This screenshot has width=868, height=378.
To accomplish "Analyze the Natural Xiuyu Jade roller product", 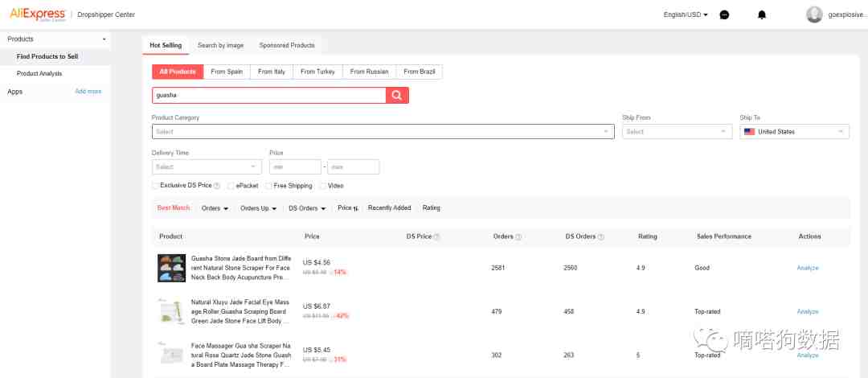I will coord(808,312).
